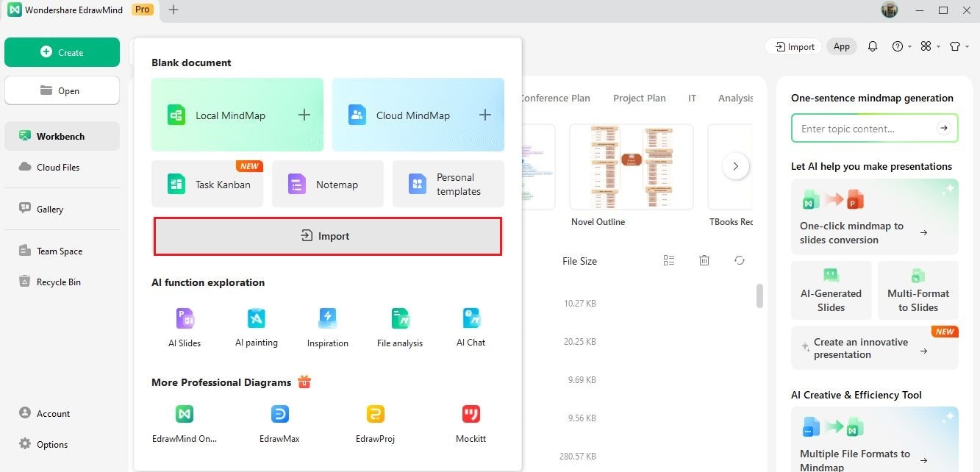Screen dimensions: 980x472
Task: Open the help question-mark dropdown
Action: (x=901, y=46)
